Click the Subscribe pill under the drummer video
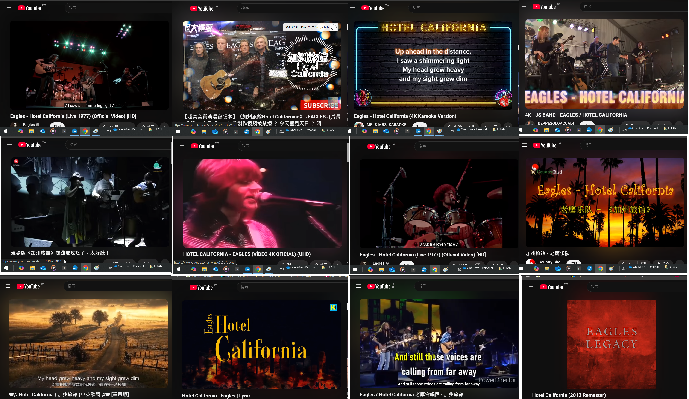The width and height of the screenshot is (689, 399). (406, 263)
